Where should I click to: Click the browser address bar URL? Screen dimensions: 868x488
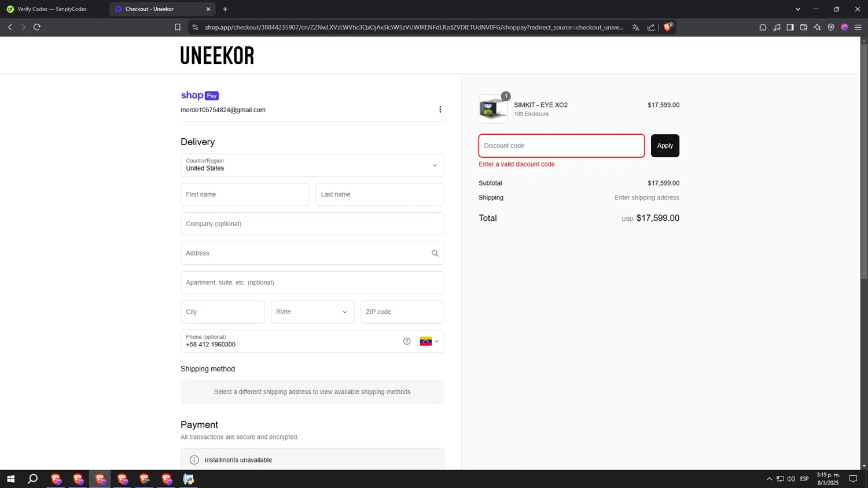point(414,27)
